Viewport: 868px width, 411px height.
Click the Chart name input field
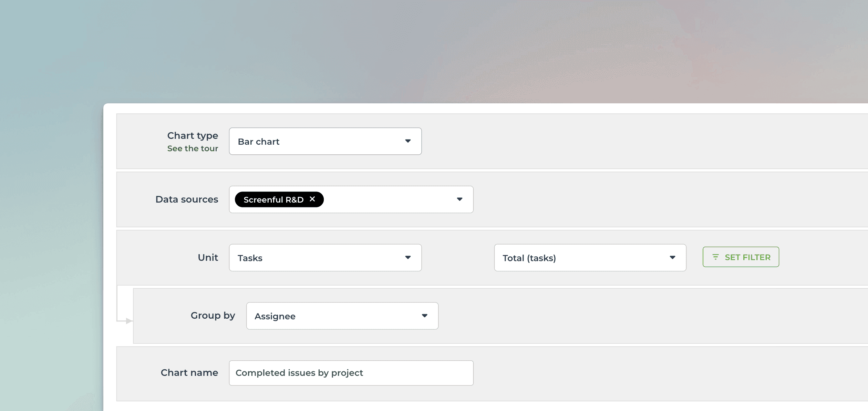tap(351, 373)
